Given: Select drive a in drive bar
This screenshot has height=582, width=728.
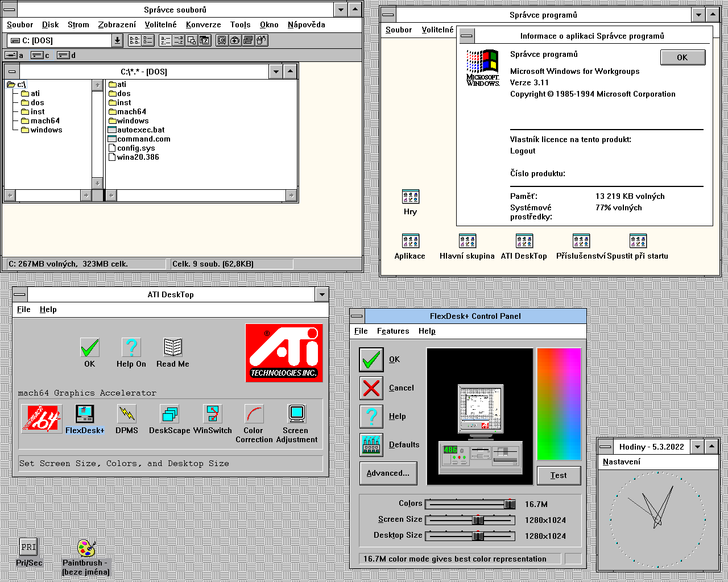Looking at the screenshot, I should tap(14, 55).
